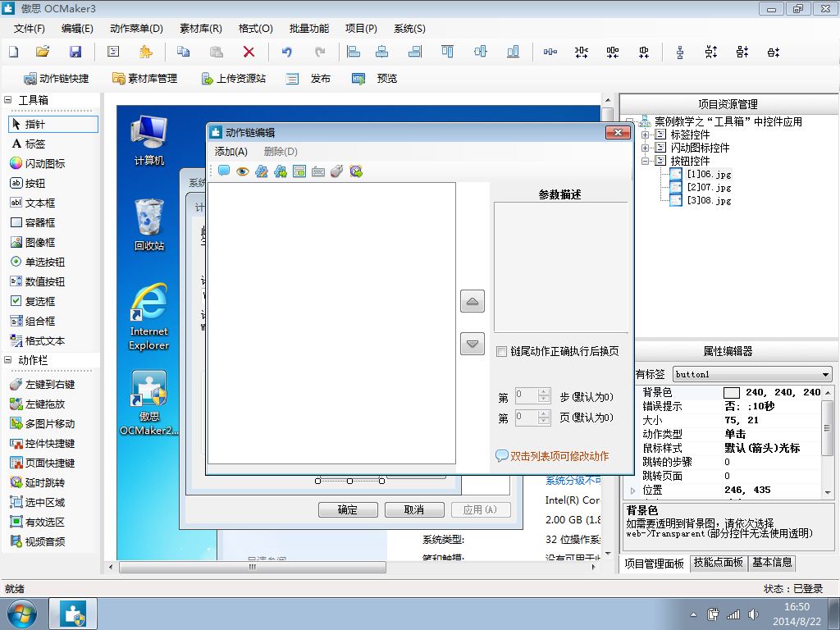Click the 参数描述 text area
840x630 pixels.
pos(560,267)
